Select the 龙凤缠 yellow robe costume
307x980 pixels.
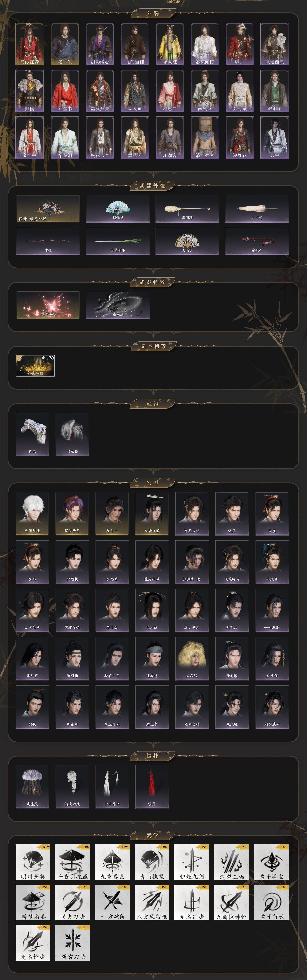[x=169, y=44]
